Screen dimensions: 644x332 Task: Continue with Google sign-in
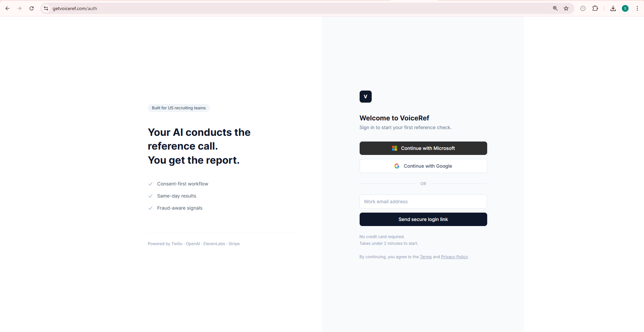(423, 166)
